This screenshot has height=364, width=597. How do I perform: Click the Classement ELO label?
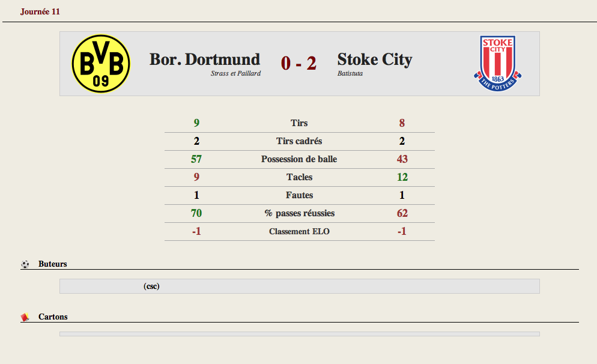click(299, 231)
